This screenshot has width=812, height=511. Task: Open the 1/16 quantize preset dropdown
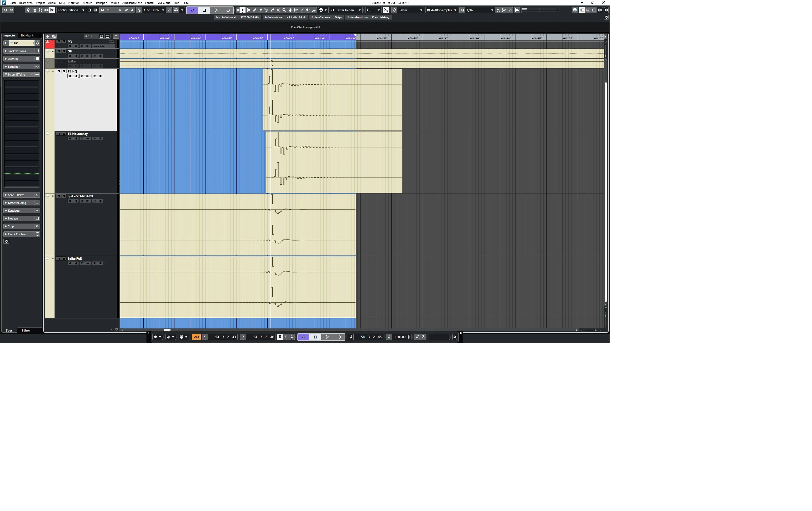point(480,10)
